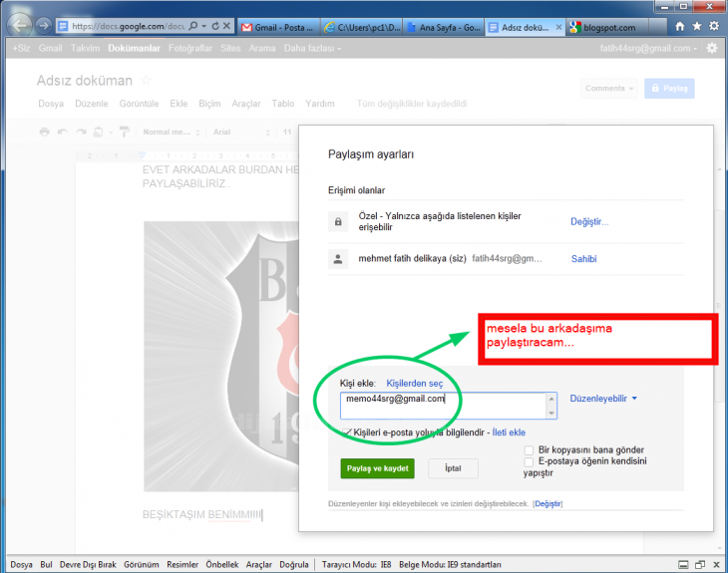Open Belge Modu: IE9 standartları menu

(x=450, y=565)
